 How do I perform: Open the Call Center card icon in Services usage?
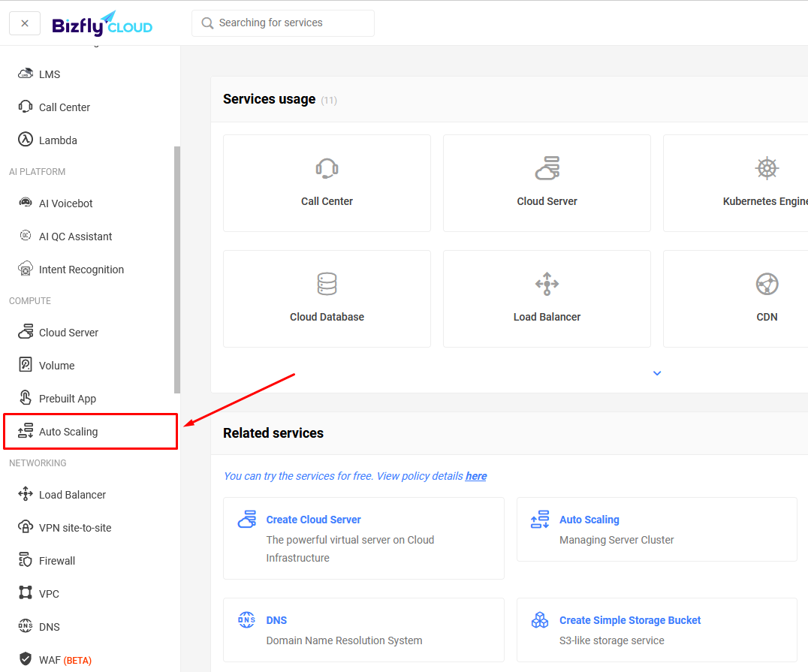tap(327, 168)
